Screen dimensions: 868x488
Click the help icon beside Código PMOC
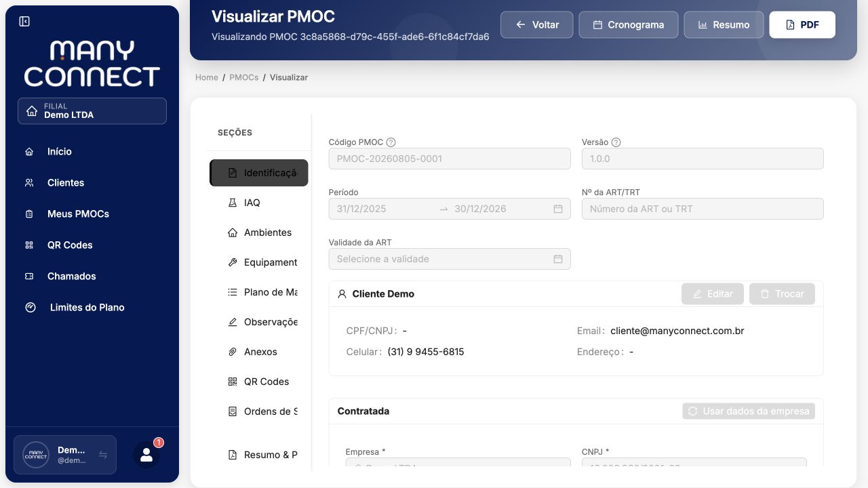tap(391, 142)
